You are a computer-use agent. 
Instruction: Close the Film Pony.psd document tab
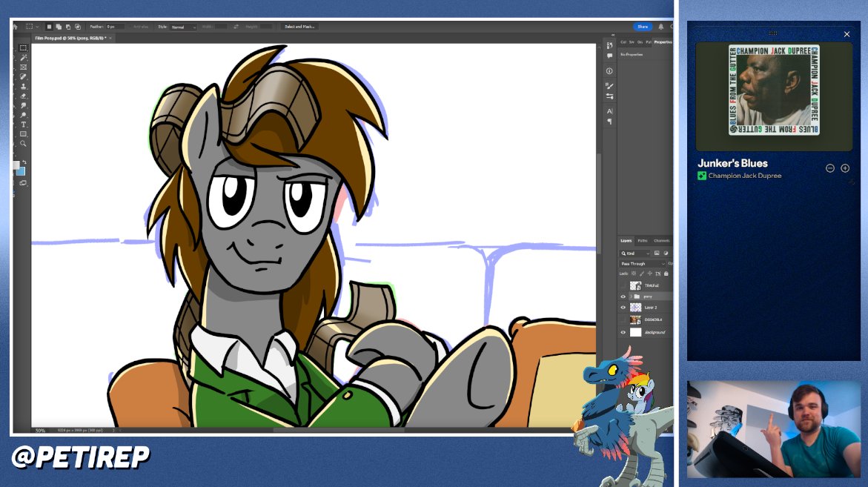click(x=110, y=39)
